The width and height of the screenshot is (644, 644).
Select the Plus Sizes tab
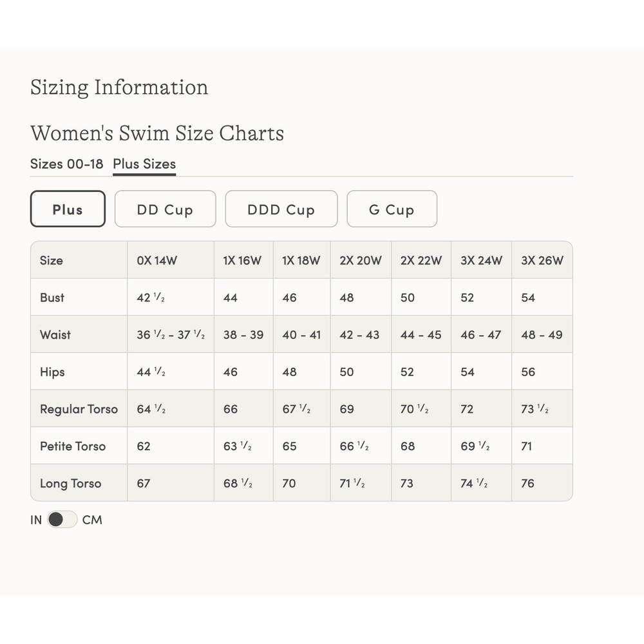(x=144, y=164)
